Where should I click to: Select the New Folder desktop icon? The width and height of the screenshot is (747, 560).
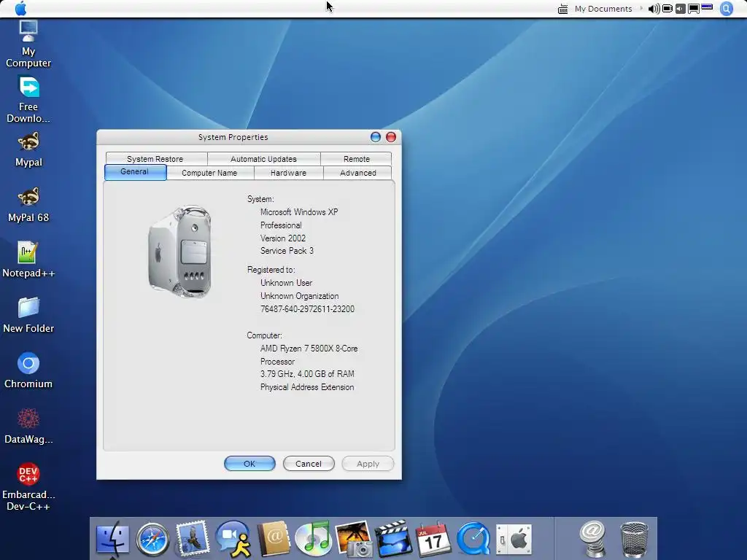point(28,315)
